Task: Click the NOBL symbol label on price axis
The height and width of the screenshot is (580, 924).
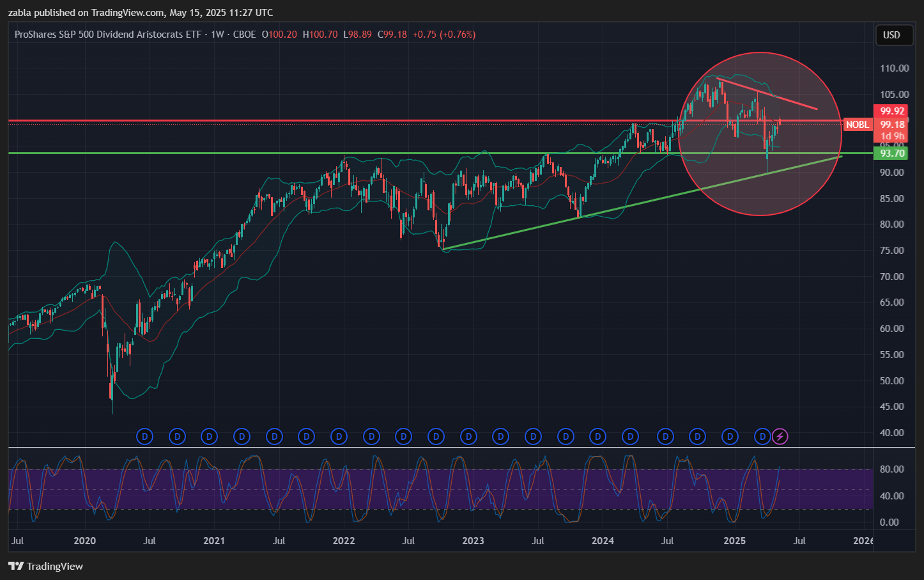Action: click(858, 125)
